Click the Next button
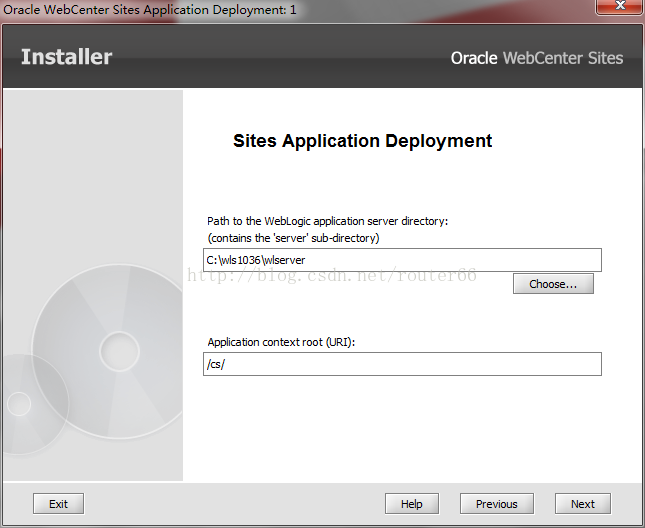Viewport: 645px width, 528px height. (582, 504)
